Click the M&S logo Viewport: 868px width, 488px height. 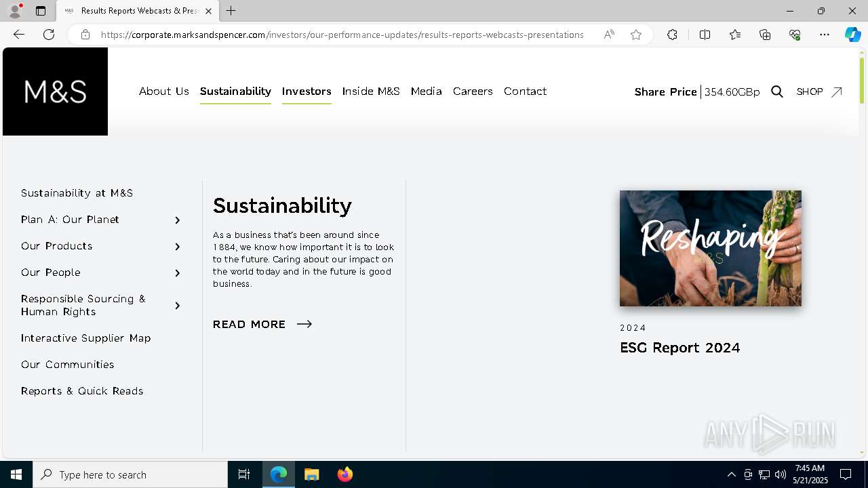pyautogui.click(x=55, y=91)
